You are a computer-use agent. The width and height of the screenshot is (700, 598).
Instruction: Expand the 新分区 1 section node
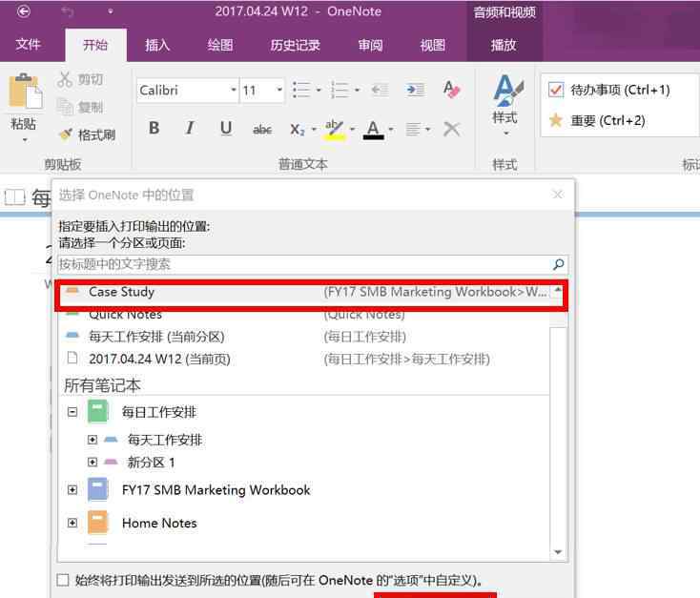[x=93, y=462]
